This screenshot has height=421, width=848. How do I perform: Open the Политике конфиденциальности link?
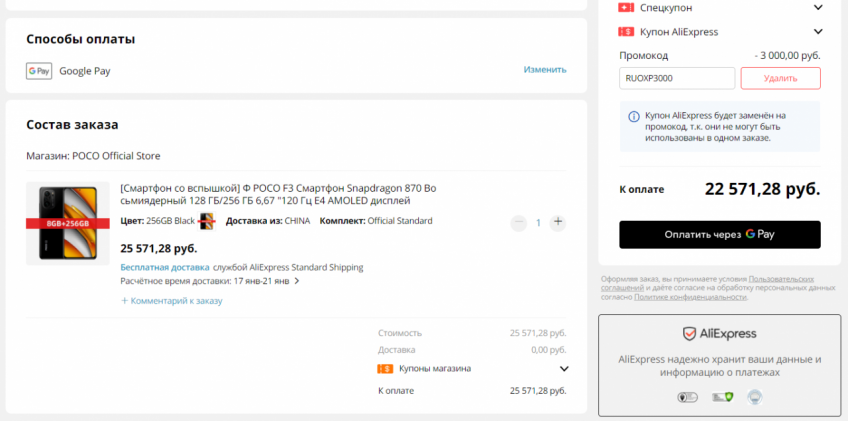tap(690, 297)
